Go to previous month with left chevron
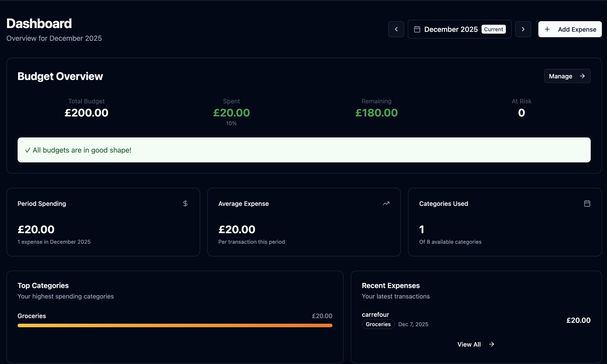The height and width of the screenshot is (364, 607). tap(396, 29)
